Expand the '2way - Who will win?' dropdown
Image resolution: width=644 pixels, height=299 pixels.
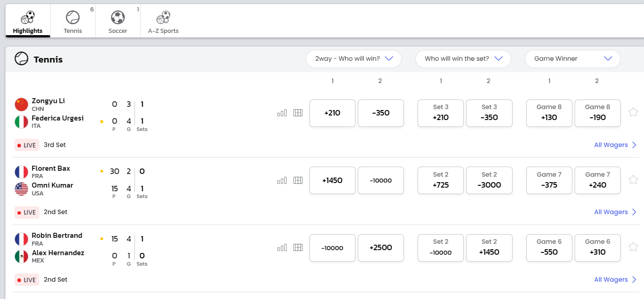pyautogui.click(x=354, y=59)
